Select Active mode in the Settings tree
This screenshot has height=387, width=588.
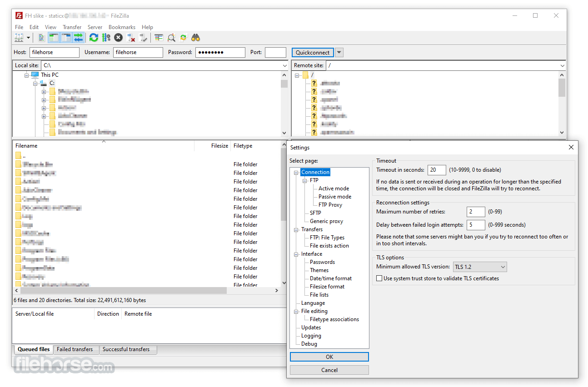coord(334,189)
